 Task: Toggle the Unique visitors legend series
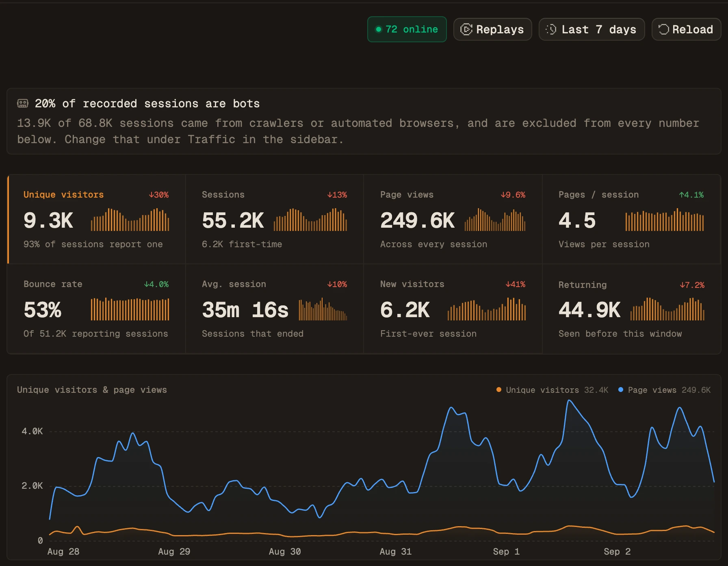coord(552,390)
